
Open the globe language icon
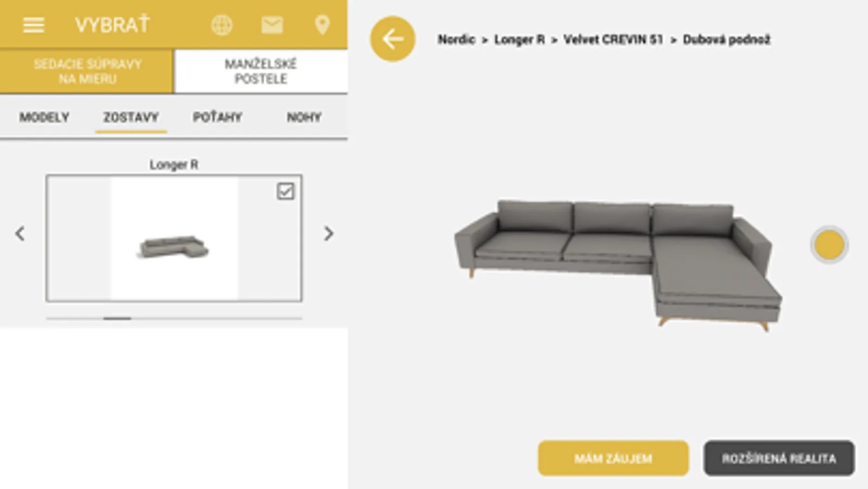point(221,25)
